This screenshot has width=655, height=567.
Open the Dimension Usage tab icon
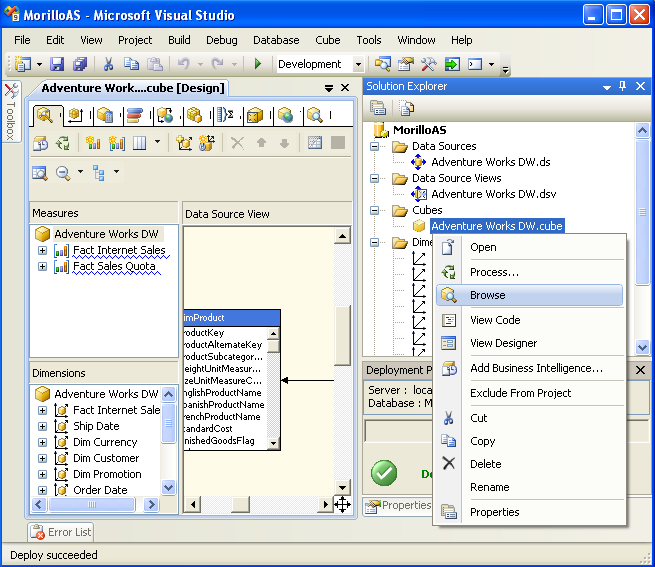(76, 115)
